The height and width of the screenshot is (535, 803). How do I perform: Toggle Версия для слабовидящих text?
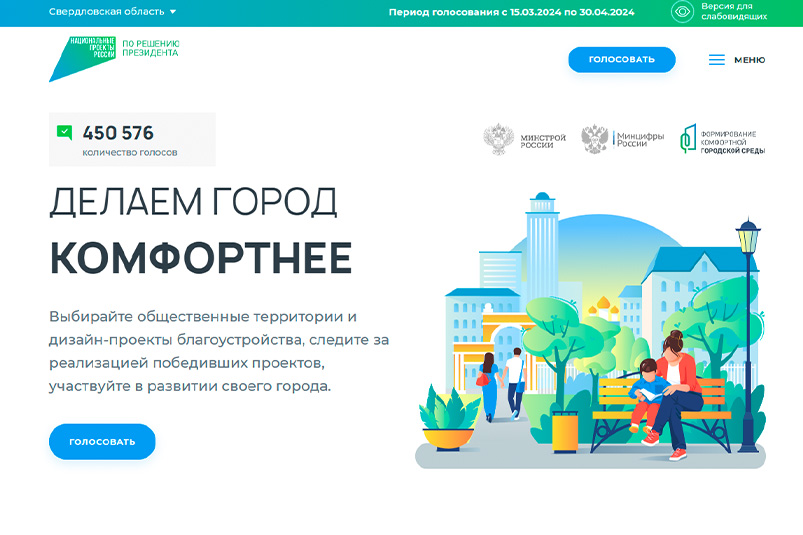pyautogui.click(x=734, y=12)
